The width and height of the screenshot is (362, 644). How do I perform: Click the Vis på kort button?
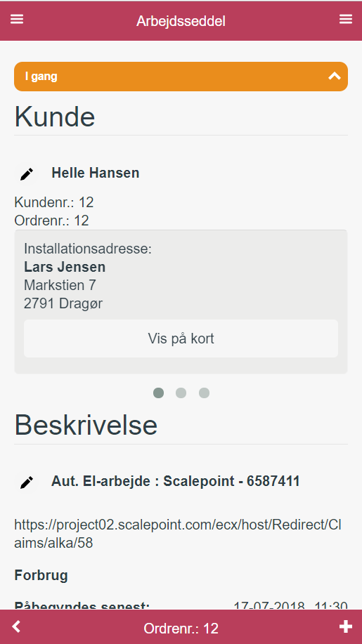181,339
